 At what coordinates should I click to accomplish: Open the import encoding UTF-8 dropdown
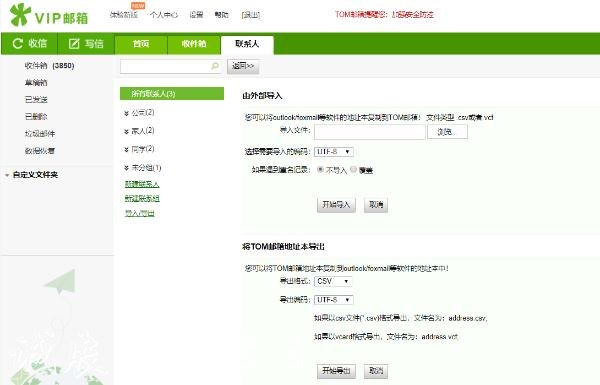334,152
